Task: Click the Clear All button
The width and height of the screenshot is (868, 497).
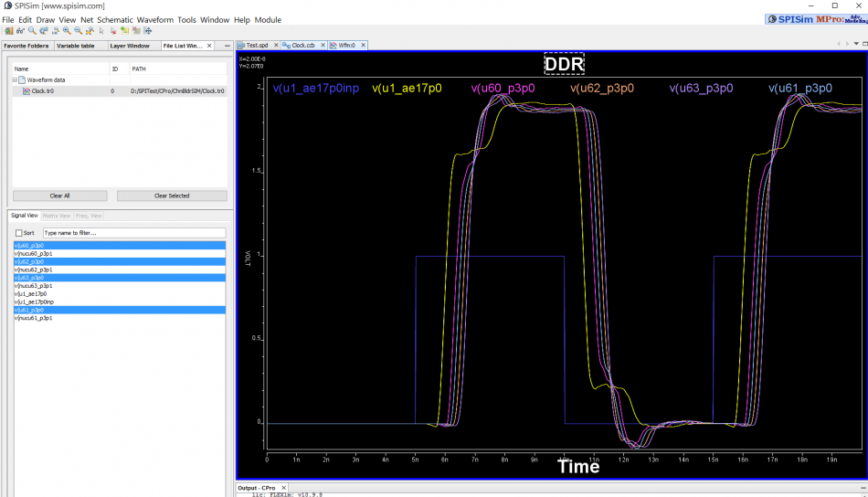Action: 59,196
